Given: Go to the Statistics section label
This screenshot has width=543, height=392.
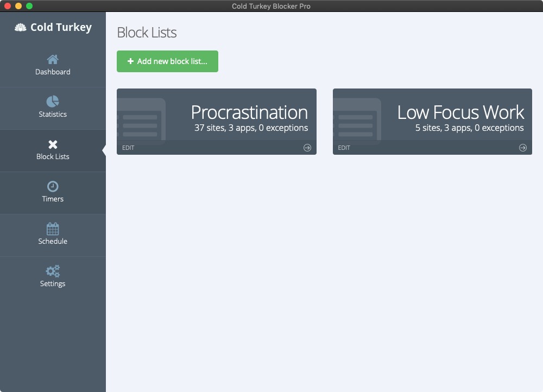Looking at the screenshot, I should pos(53,114).
